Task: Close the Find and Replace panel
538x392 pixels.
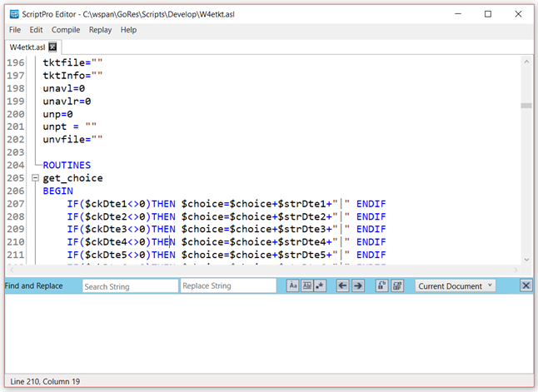Action: 526,285
